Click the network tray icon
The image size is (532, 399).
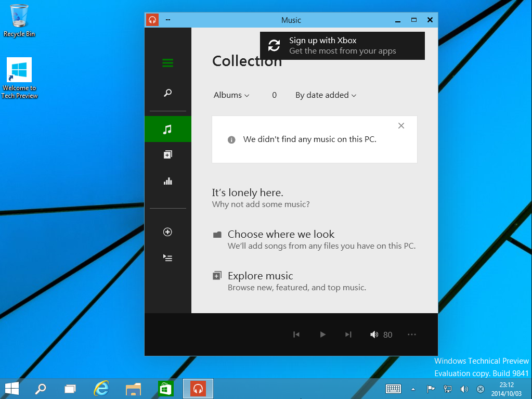448,389
